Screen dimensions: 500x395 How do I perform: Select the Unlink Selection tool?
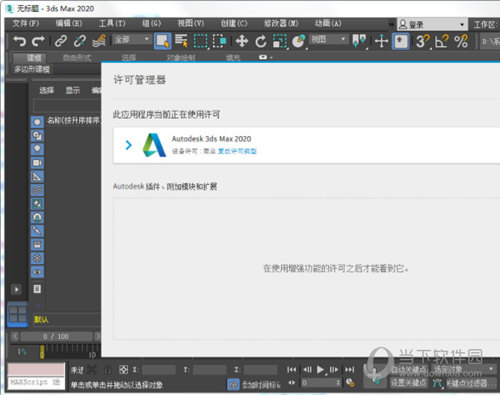coord(80,41)
